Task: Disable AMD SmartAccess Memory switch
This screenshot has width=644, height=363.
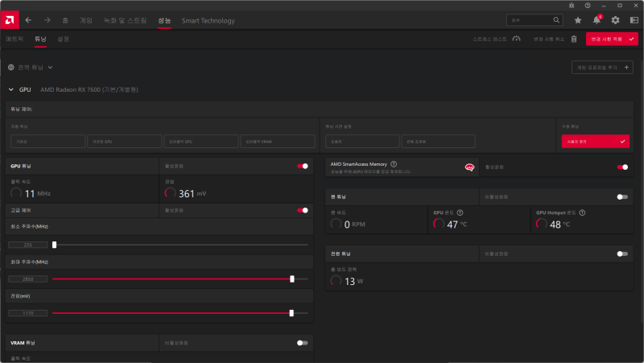Action: pyautogui.click(x=622, y=167)
